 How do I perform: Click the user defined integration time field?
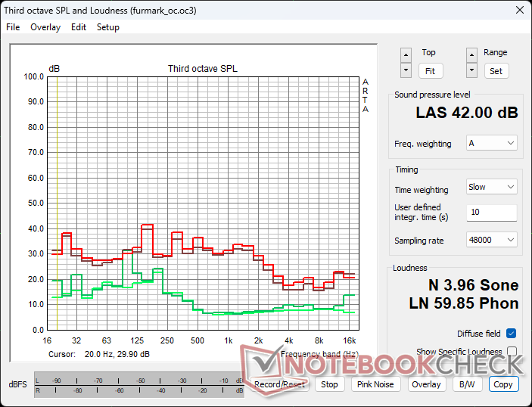[x=492, y=213]
